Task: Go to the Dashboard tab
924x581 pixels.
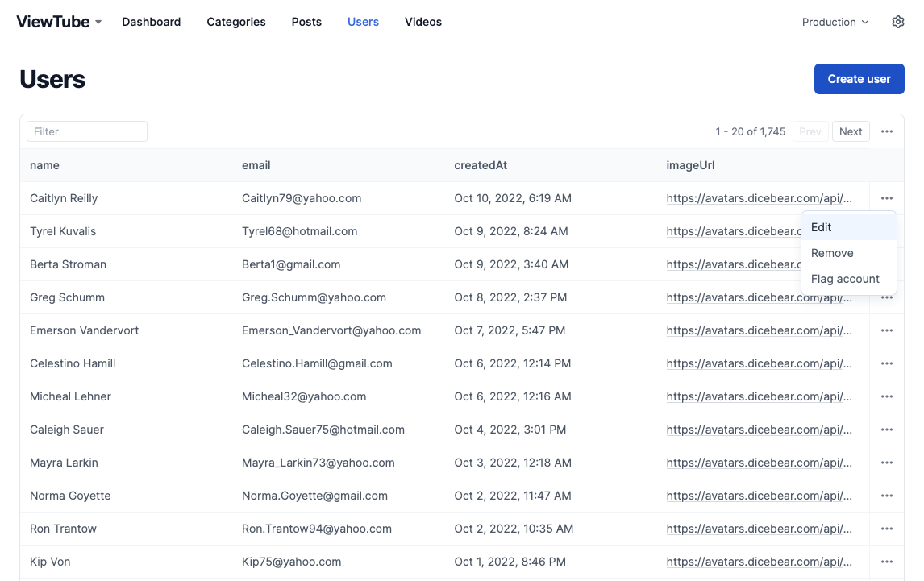Action: [152, 22]
